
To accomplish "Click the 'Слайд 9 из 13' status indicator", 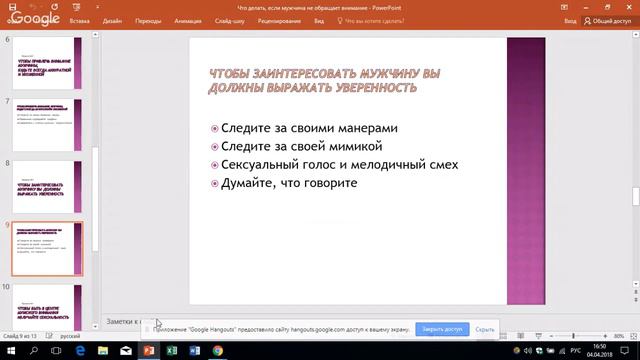I will pyautogui.click(x=20, y=336).
